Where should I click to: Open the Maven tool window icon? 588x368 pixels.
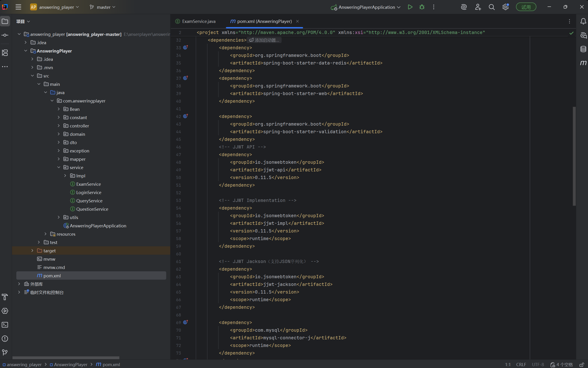click(x=583, y=63)
